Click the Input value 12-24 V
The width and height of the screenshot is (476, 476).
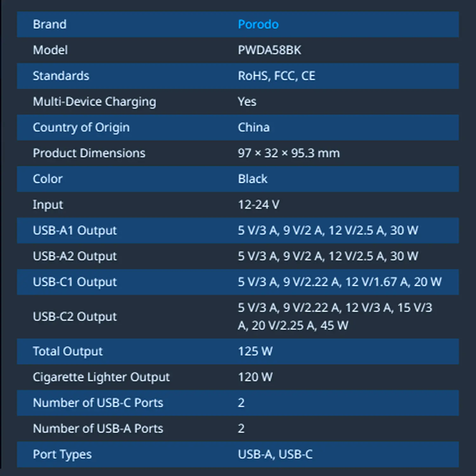[259, 205]
